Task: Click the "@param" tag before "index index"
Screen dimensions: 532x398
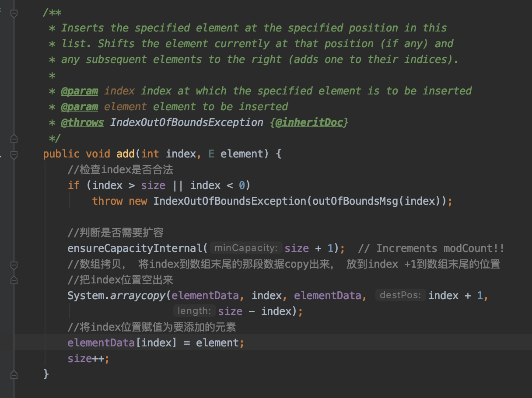Action: [79, 91]
